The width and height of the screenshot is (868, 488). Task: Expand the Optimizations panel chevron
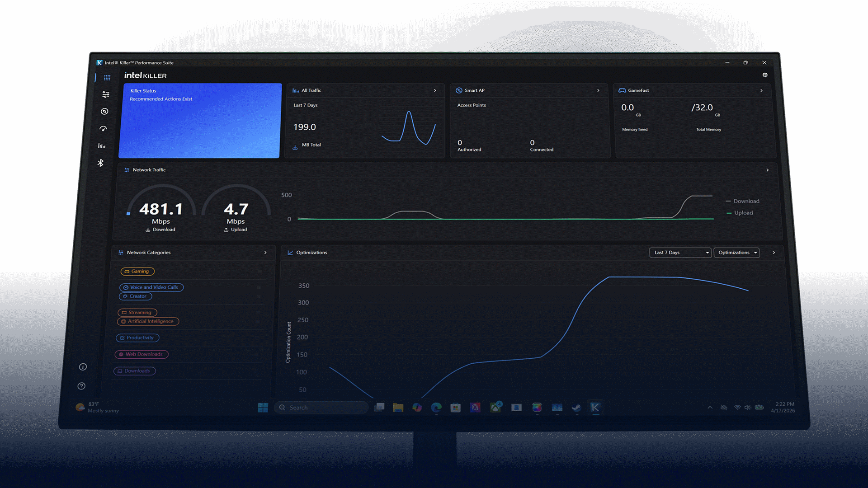pos(774,253)
